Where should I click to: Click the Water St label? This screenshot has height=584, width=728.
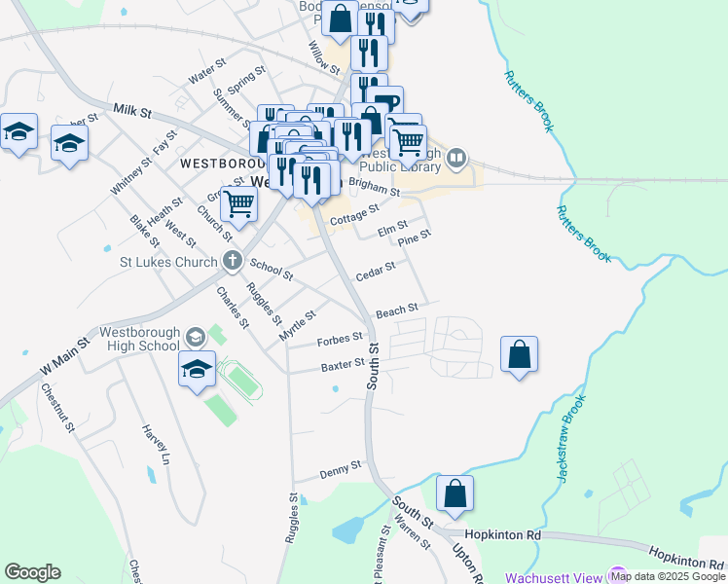207,71
